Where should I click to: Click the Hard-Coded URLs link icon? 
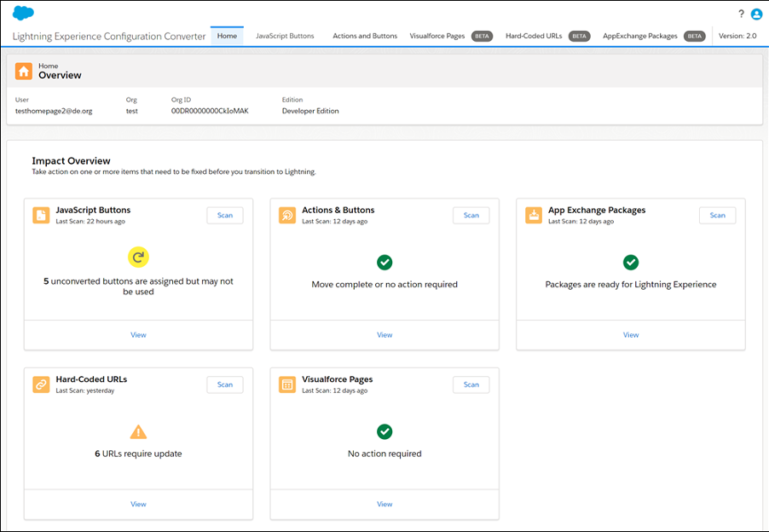pos(40,385)
